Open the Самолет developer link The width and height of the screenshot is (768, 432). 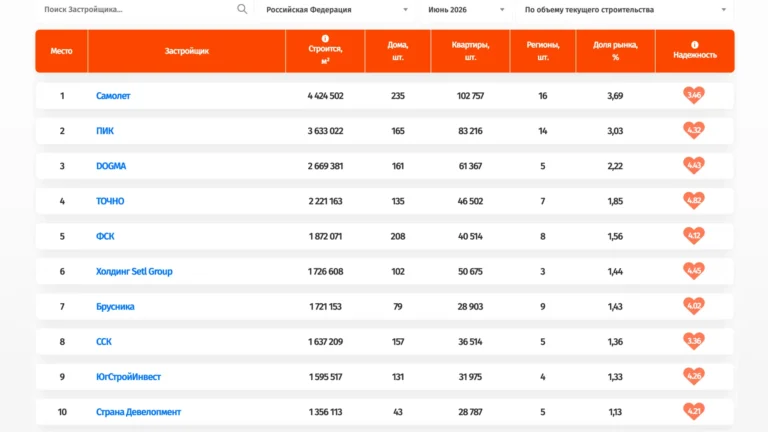point(113,96)
